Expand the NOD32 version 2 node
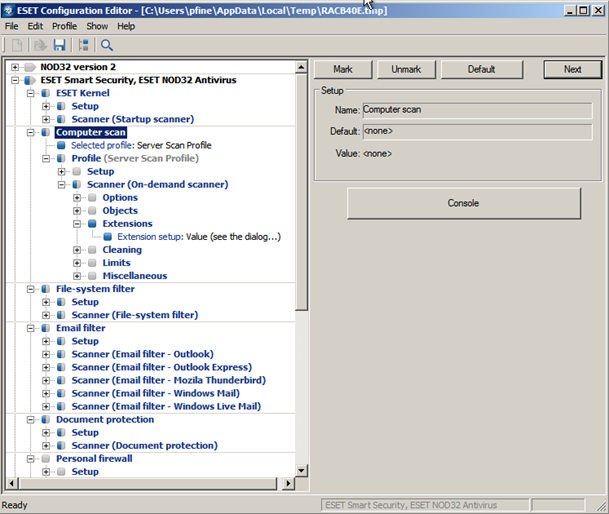 pyautogui.click(x=15, y=67)
